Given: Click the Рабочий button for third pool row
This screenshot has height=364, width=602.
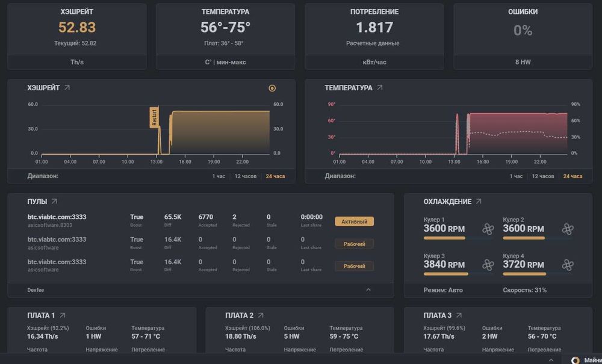Looking at the screenshot, I should click(x=354, y=266).
